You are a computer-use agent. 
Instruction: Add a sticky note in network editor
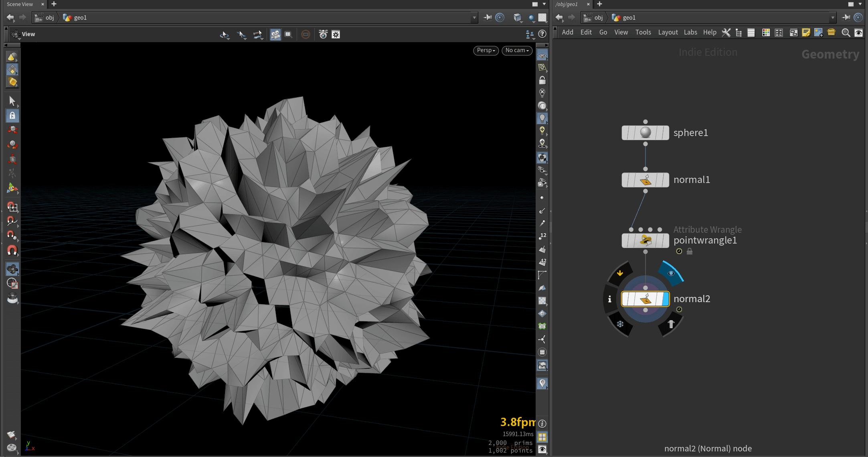click(x=806, y=33)
